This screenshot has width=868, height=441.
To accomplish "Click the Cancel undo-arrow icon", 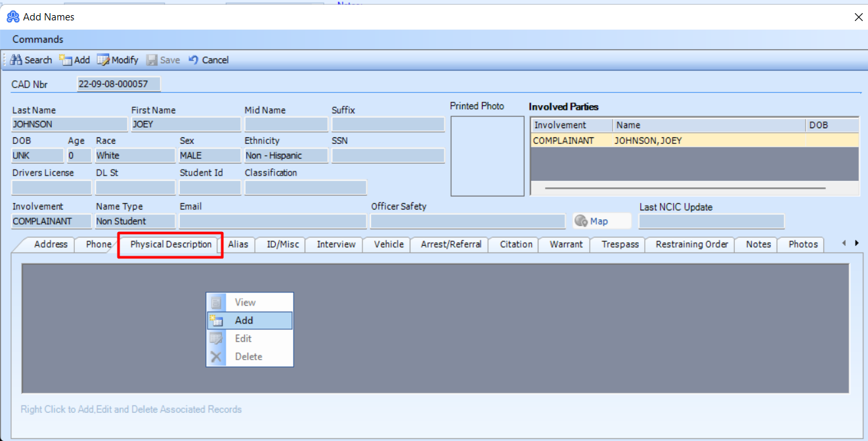I will click(192, 60).
